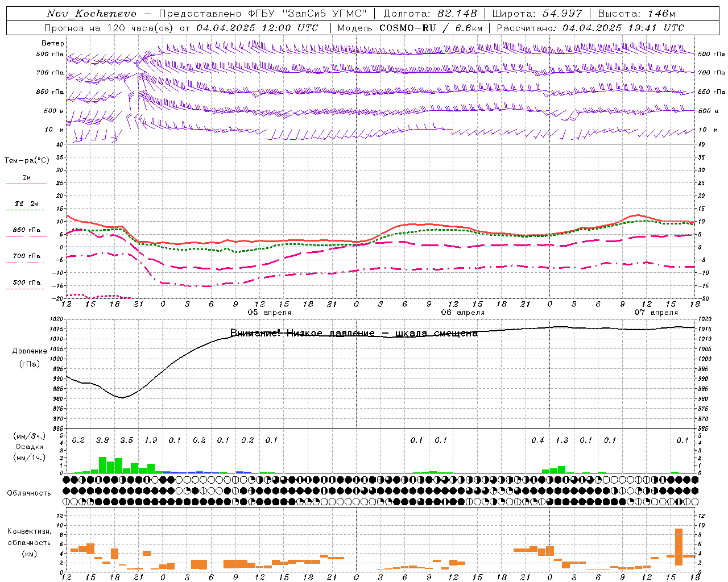Image resolution: width=728 pixels, height=582 pixels.
Task: Click the (мм/1ч.) units label
Action: pos(30,458)
